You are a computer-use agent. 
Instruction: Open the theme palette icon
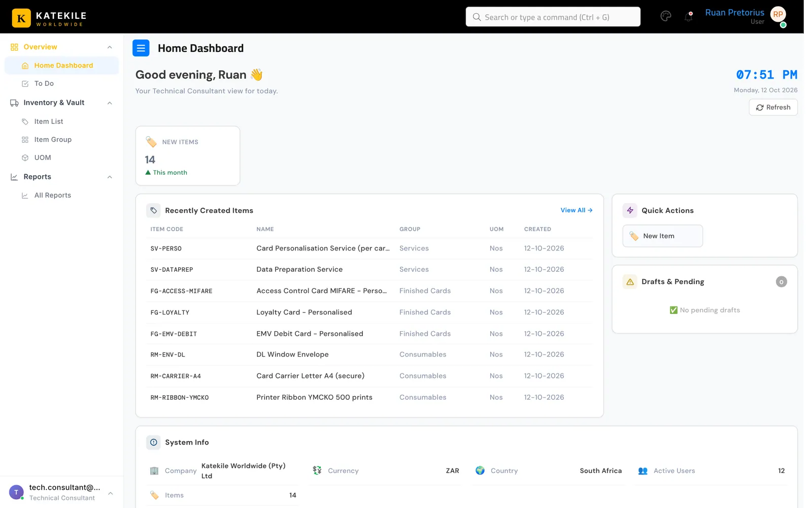666,17
